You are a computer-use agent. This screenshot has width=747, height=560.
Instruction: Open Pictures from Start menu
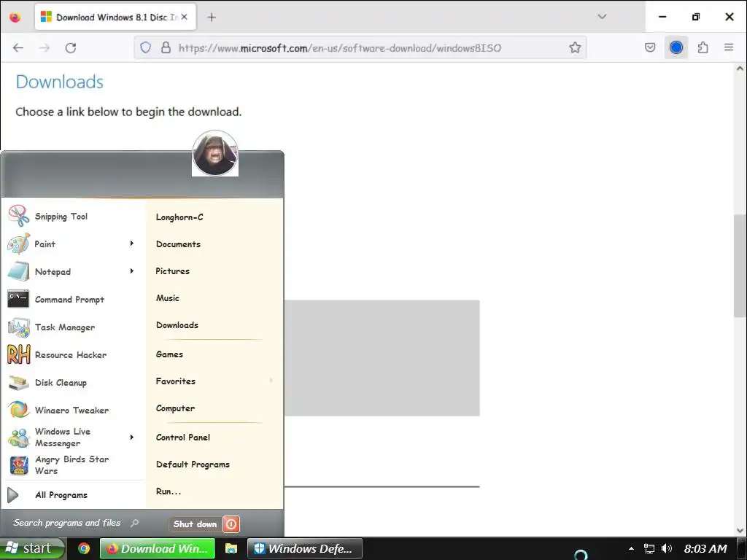(172, 271)
